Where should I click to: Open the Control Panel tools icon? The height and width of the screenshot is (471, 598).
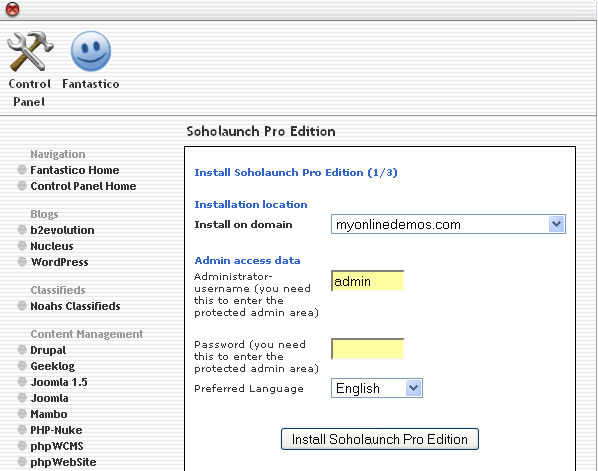coord(30,51)
